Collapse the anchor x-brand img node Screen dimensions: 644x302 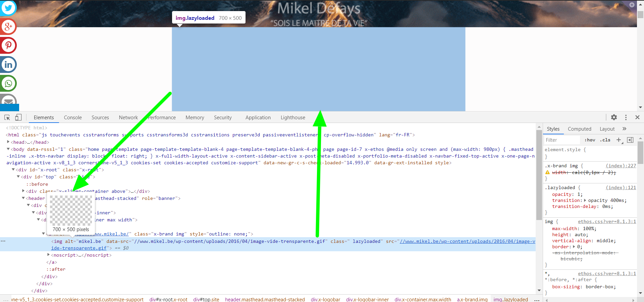click(44, 233)
